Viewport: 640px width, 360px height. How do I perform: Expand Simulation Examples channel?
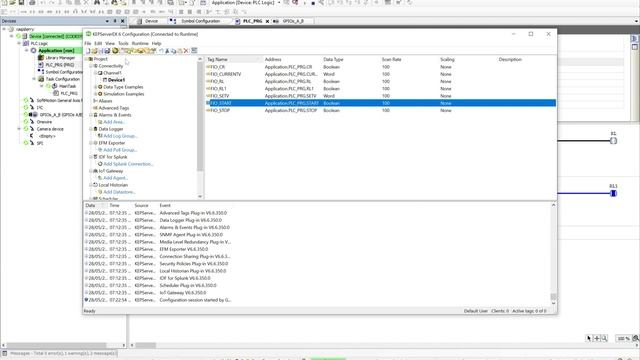tap(95, 94)
